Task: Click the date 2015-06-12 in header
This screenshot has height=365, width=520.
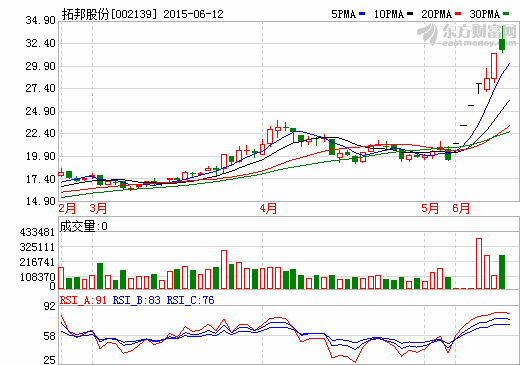Action: pos(193,14)
